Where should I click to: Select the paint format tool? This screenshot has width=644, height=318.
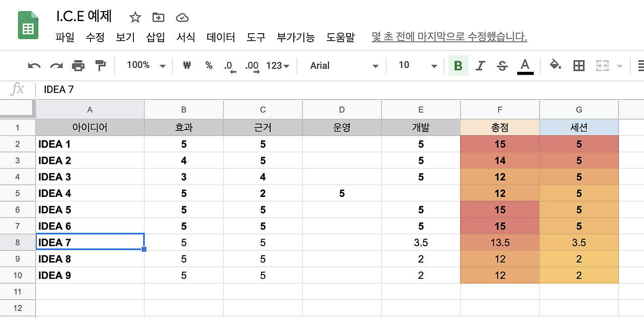tap(100, 65)
